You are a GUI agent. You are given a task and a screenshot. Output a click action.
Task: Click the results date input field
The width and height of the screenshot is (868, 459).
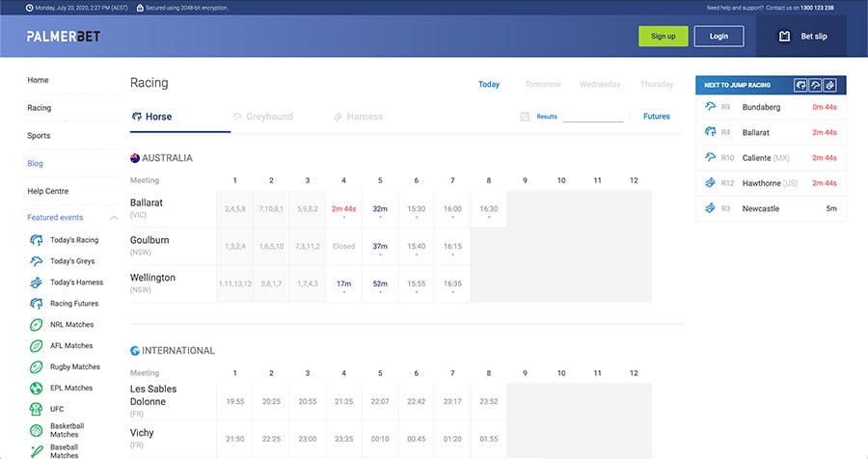pos(593,117)
